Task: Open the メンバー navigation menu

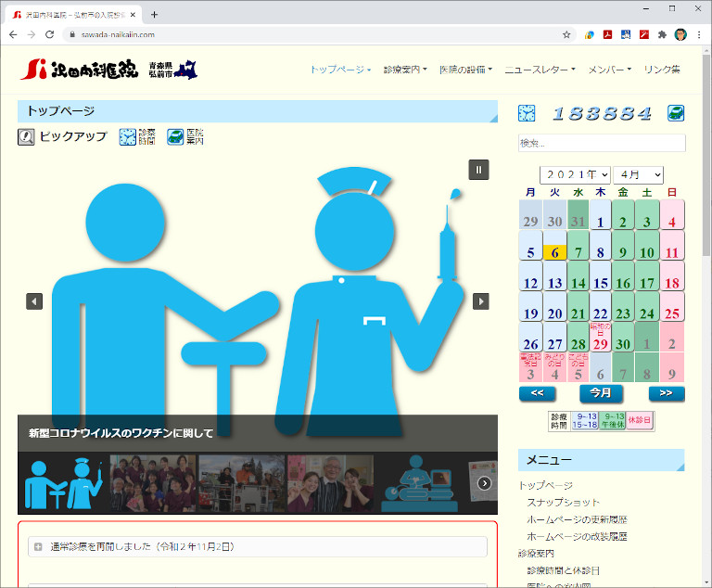Action: click(x=609, y=70)
